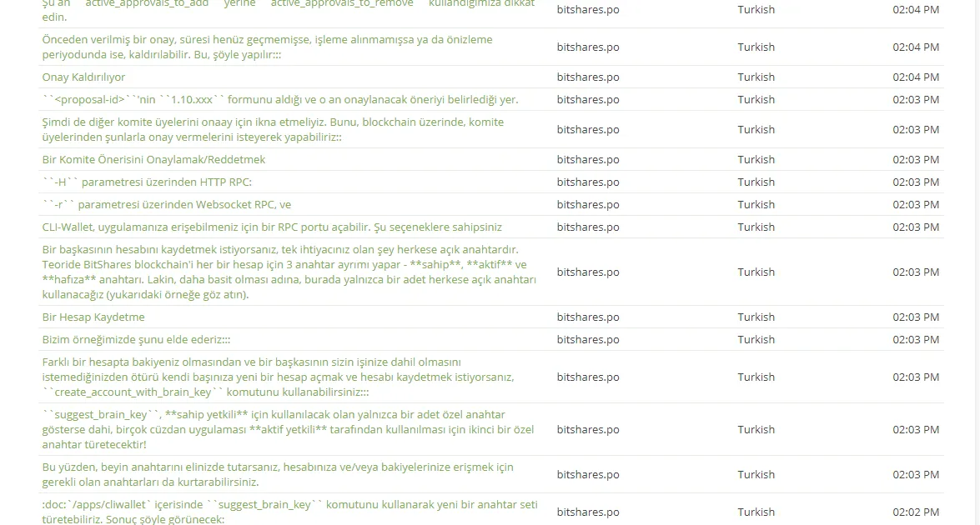Image resolution: width=980 pixels, height=525 pixels.
Task: Click bitshares.po in '1.10.xxx formunu' row
Action: 588,99
